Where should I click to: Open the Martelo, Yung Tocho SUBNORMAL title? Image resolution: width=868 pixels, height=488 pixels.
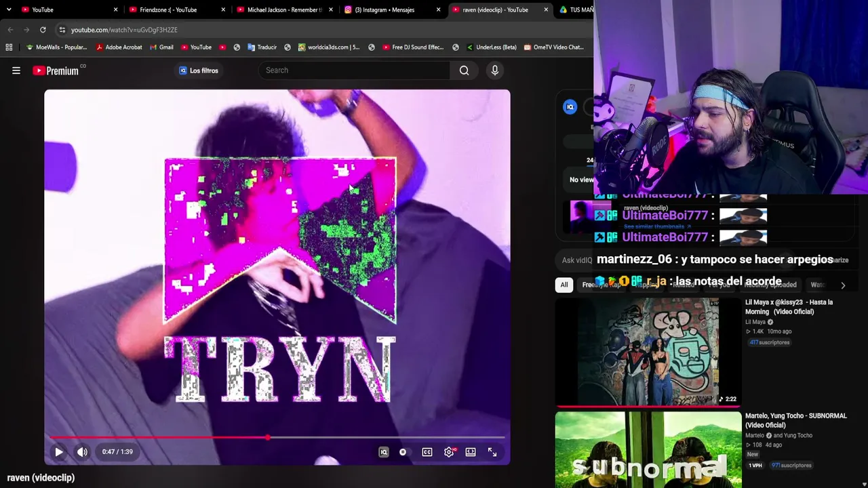click(x=796, y=420)
